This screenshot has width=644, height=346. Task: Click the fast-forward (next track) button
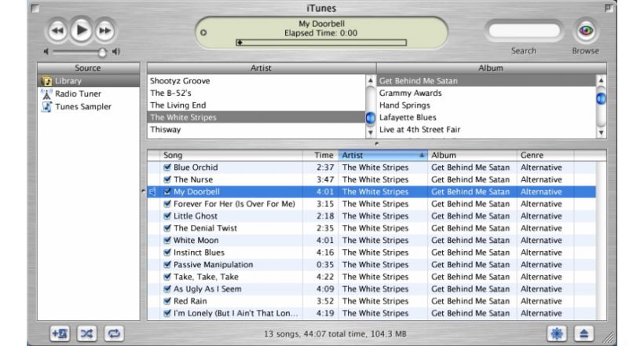(x=105, y=31)
